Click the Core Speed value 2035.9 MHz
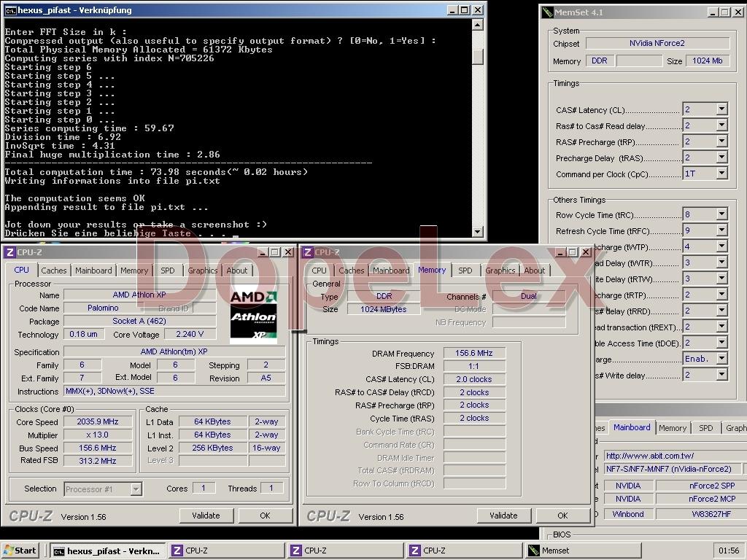 tap(98, 422)
